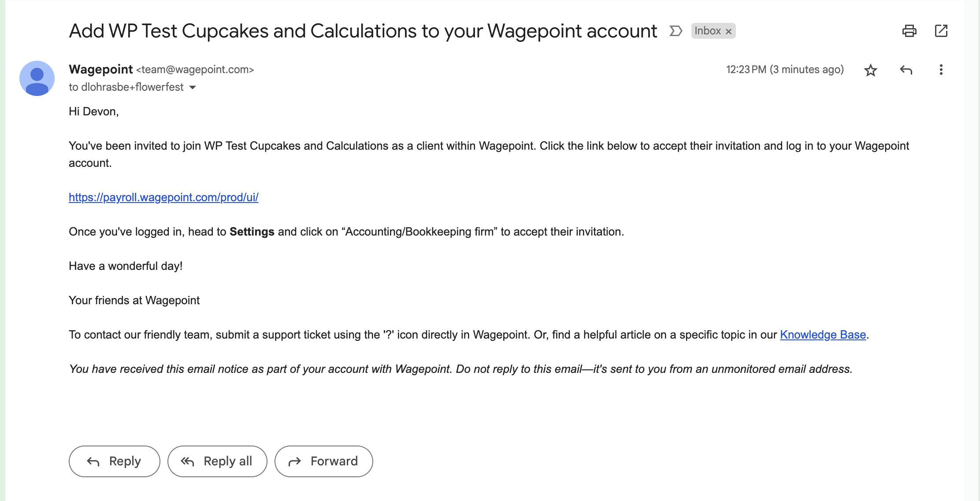The image size is (980, 501).
Task: Click the 'Have a wonderful day!' line
Action: [126, 266]
